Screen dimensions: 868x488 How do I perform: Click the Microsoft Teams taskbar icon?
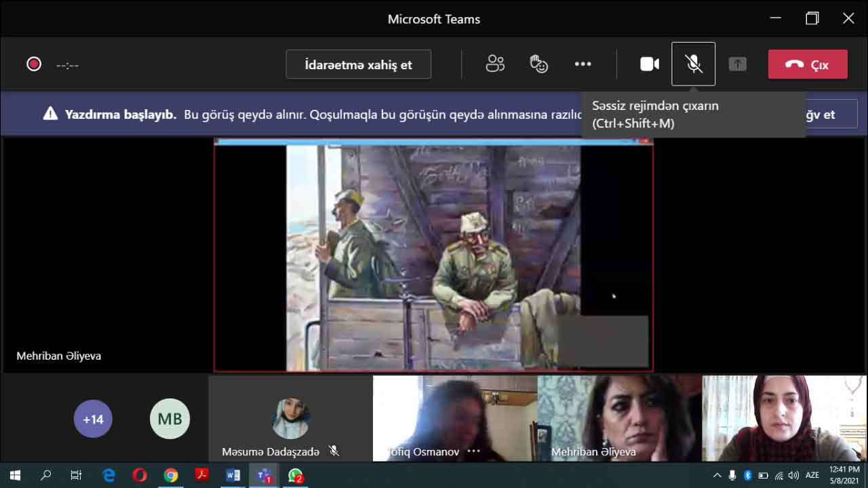(x=264, y=476)
